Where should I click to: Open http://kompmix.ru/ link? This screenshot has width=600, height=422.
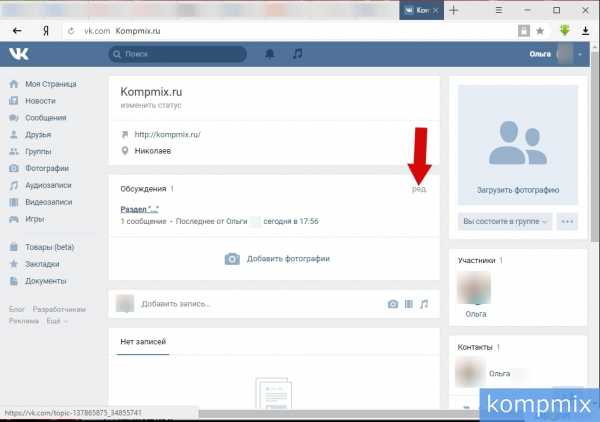(167, 134)
